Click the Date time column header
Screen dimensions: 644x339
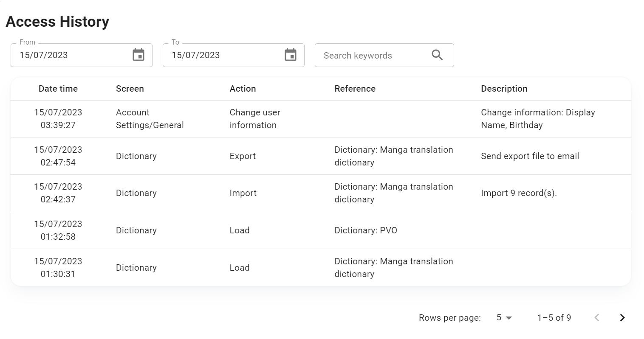[x=58, y=89]
